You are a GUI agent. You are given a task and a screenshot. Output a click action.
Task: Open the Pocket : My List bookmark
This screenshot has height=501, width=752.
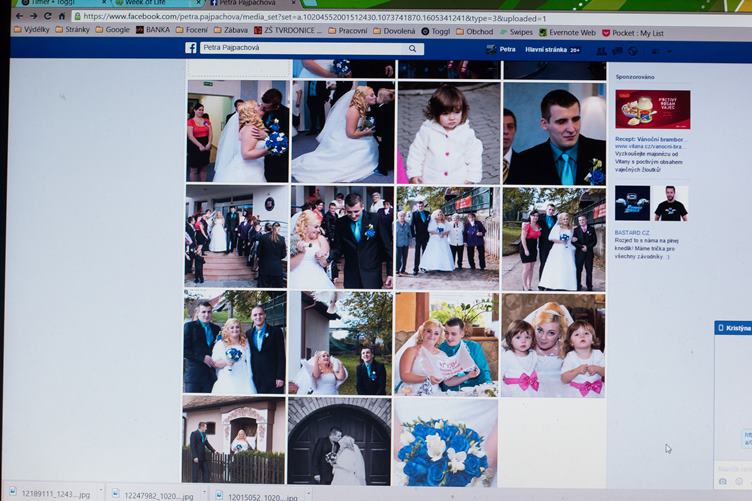633,33
